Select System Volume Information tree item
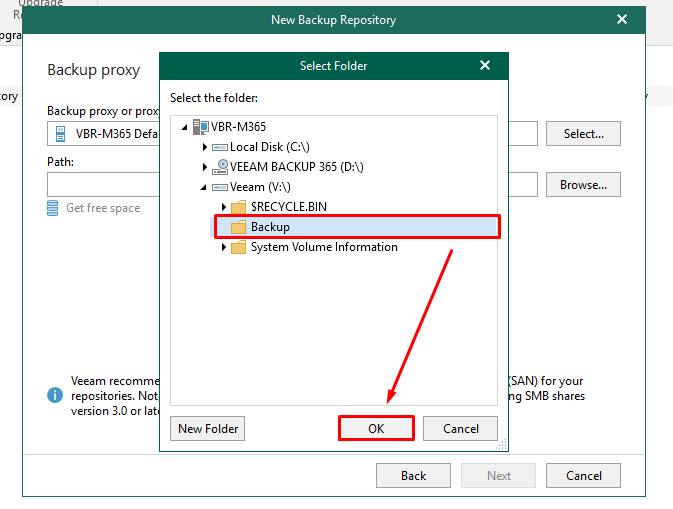Image resolution: width=673 pixels, height=509 pixels. tap(324, 247)
